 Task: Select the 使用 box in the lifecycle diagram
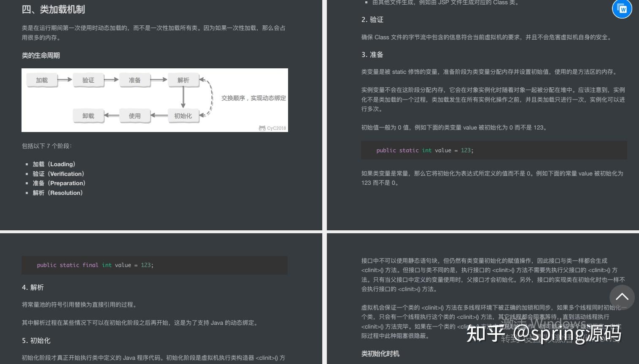(135, 116)
